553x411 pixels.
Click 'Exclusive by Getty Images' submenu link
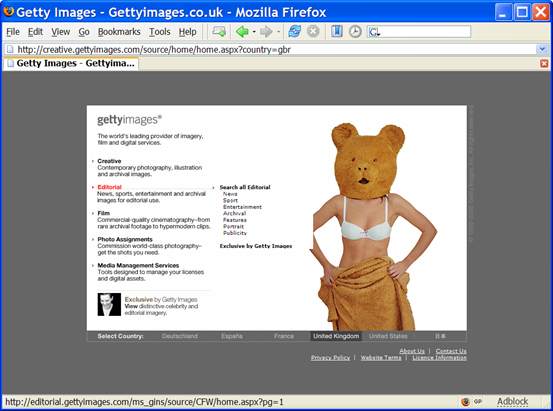point(256,246)
